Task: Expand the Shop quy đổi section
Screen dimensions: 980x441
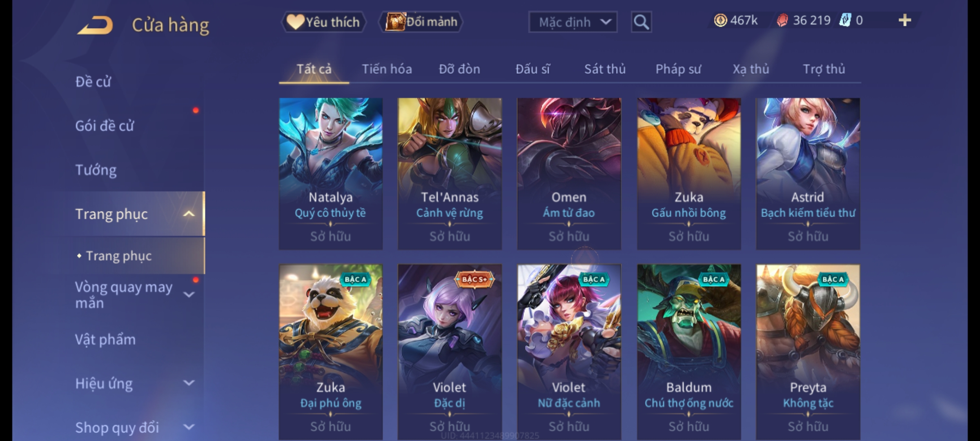Action: [x=189, y=427]
